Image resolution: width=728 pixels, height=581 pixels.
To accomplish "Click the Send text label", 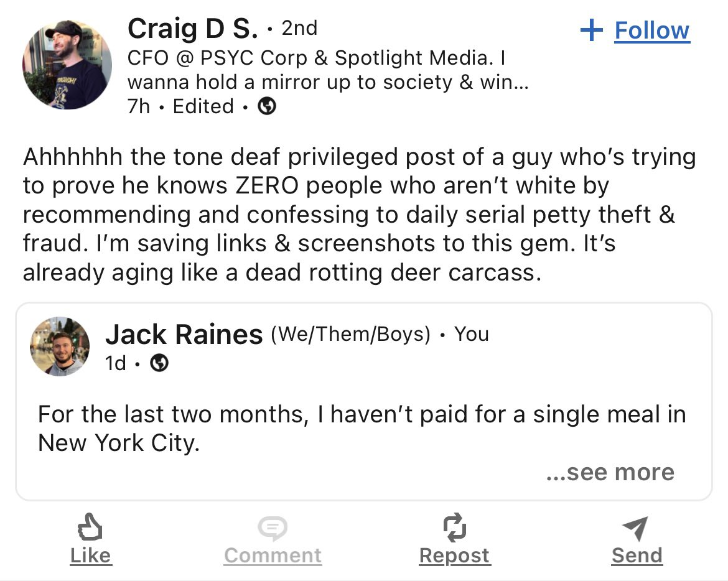I will click(637, 555).
